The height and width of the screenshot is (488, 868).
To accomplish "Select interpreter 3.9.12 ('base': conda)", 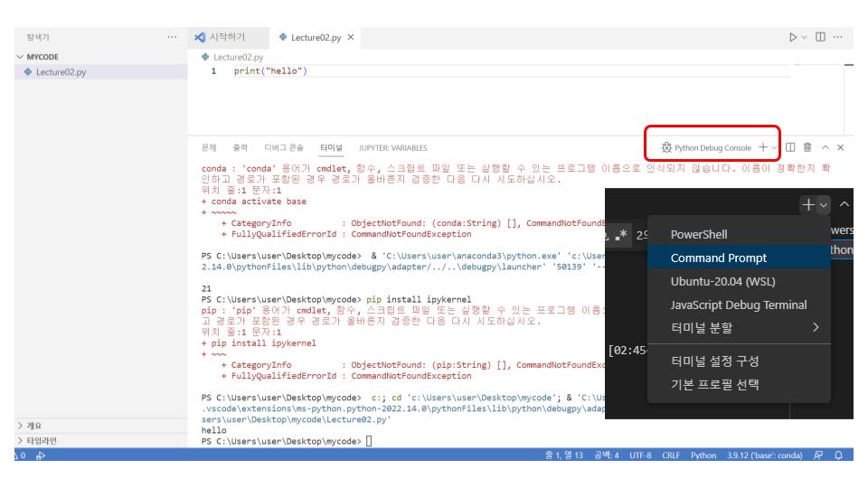I will [x=764, y=455].
